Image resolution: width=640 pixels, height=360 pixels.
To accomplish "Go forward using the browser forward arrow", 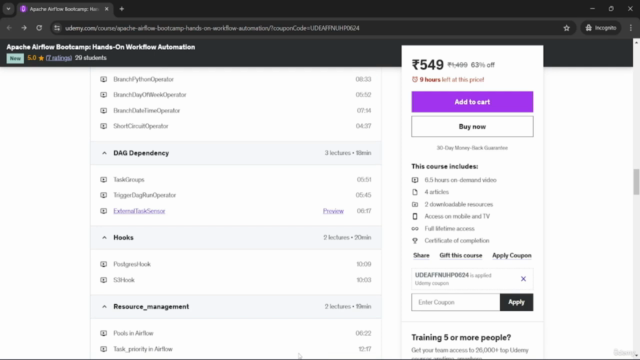I will pyautogui.click(x=24, y=28).
